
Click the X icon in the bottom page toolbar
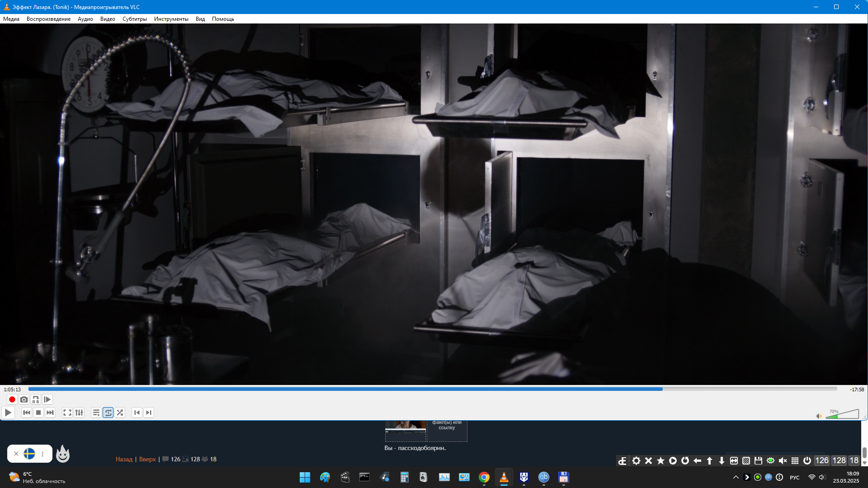(x=648, y=460)
